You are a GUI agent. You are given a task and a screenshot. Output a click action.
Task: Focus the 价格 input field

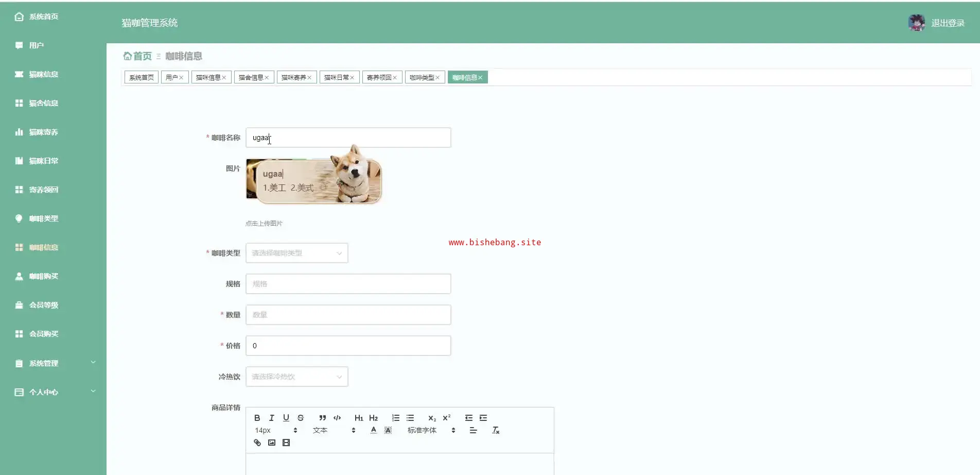[x=348, y=346]
